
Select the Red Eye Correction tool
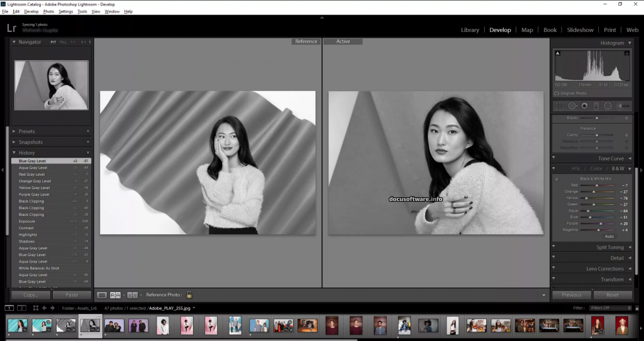coord(584,106)
